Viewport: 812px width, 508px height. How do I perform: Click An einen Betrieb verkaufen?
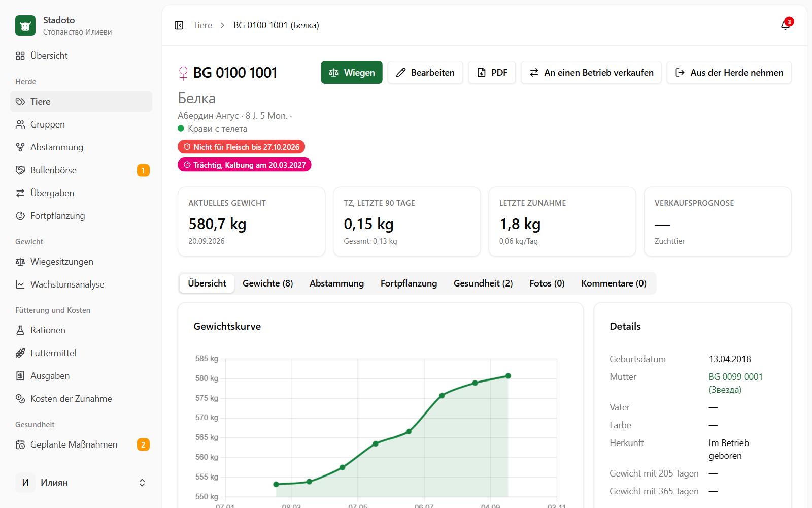(591, 73)
